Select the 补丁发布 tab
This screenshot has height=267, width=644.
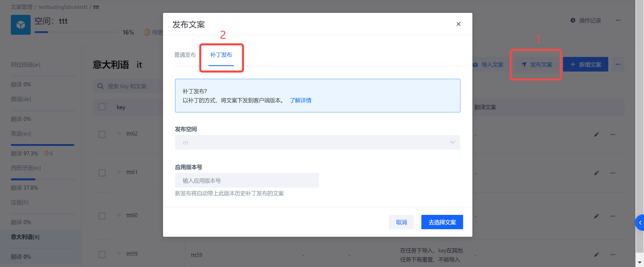click(221, 55)
